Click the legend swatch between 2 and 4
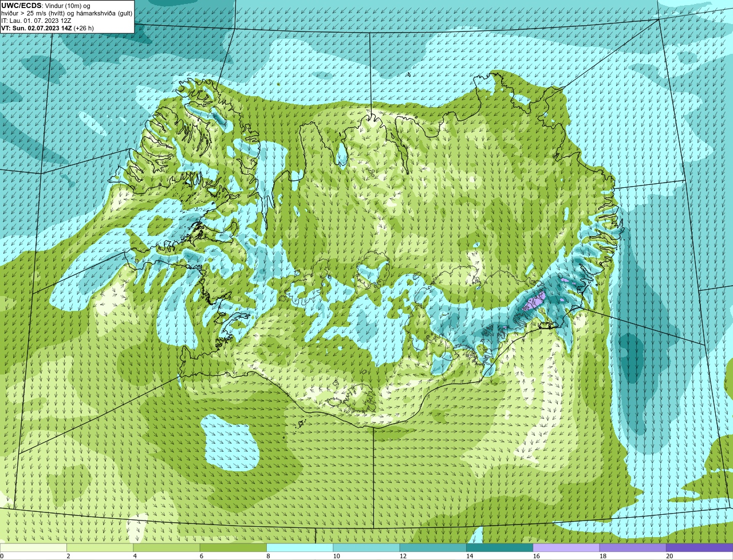This screenshot has width=733, height=560. [100, 547]
